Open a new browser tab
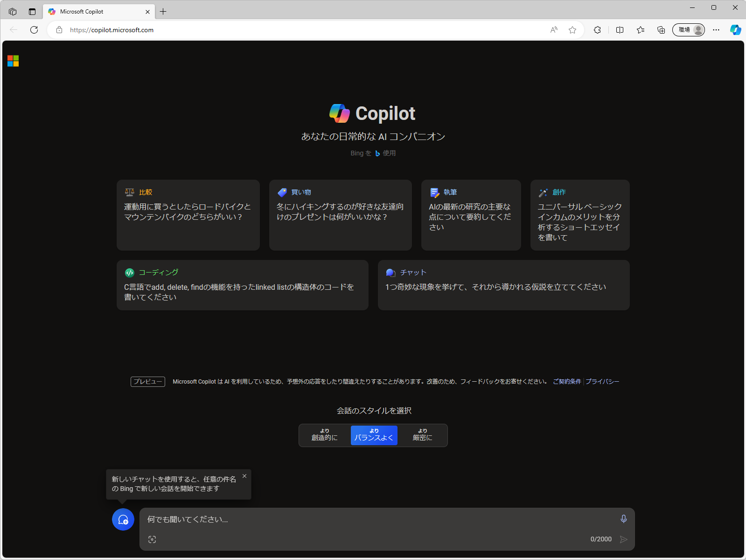This screenshot has height=560, width=746. [x=163, y=12]
